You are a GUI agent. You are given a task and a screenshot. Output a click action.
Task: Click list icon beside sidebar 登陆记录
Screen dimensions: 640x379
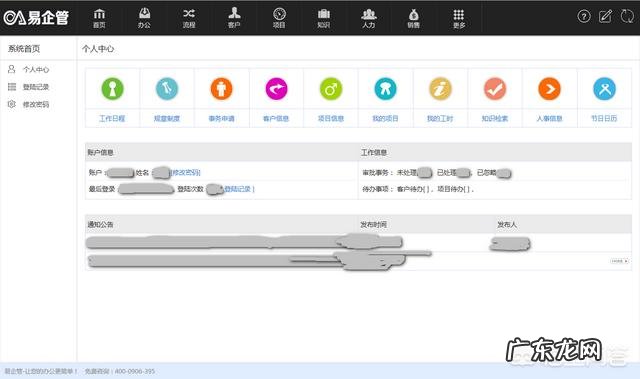(x=12, y=86)
